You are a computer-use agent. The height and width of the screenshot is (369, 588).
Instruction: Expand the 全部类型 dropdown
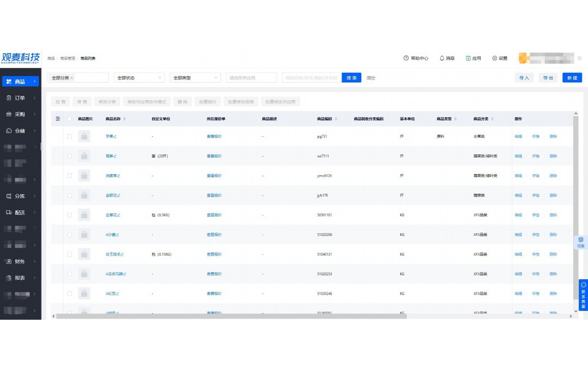point(195,78)
